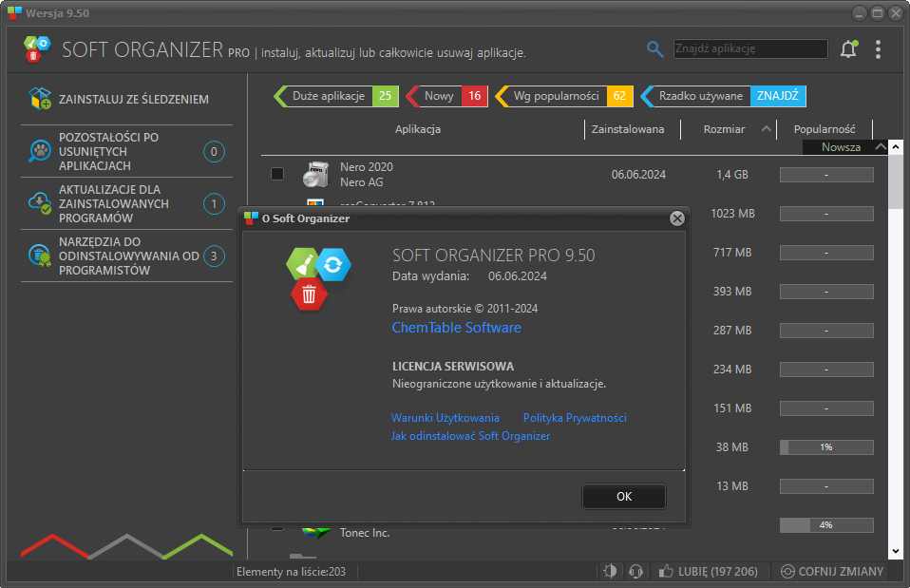Viewport: 910px width, 588px height.
Task: Open notifications bell icon
Action: (848, 49)
